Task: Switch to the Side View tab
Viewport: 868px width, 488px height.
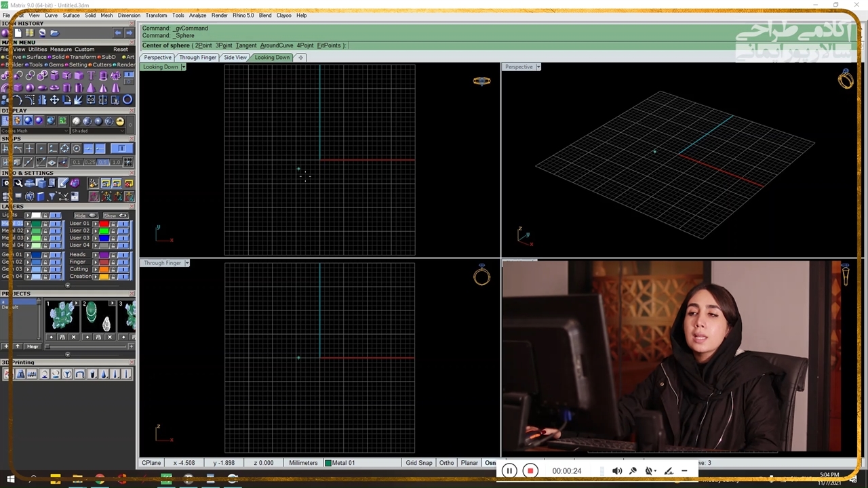Action: pyautogui.click(x=235, y=58)
